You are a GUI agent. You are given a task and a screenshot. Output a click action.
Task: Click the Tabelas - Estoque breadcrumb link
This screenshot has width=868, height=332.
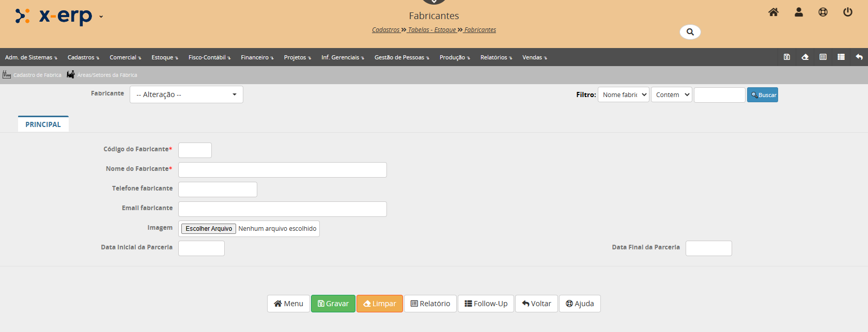pos(432,30)
